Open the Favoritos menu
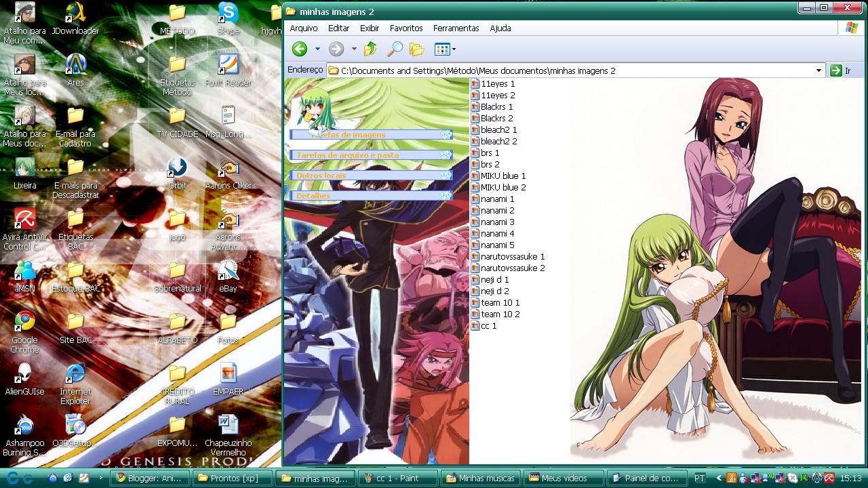Viewport: 868px width, 488px height. point(406,28)
